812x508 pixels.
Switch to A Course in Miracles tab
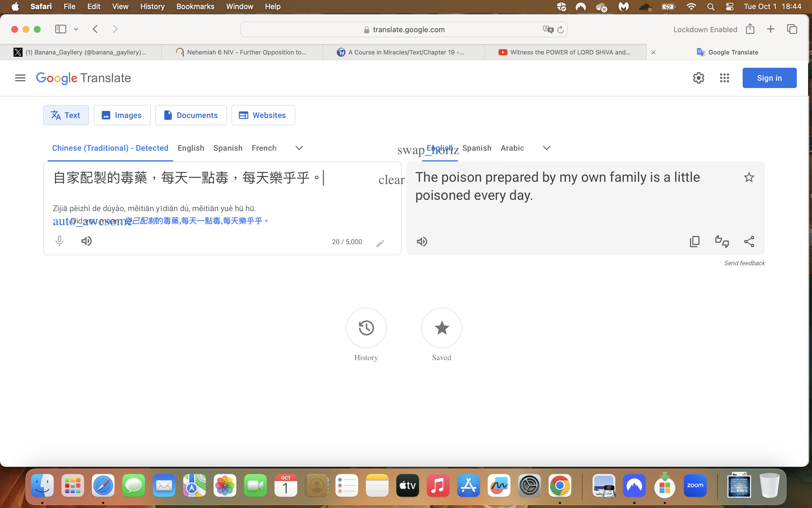(404, 52)
